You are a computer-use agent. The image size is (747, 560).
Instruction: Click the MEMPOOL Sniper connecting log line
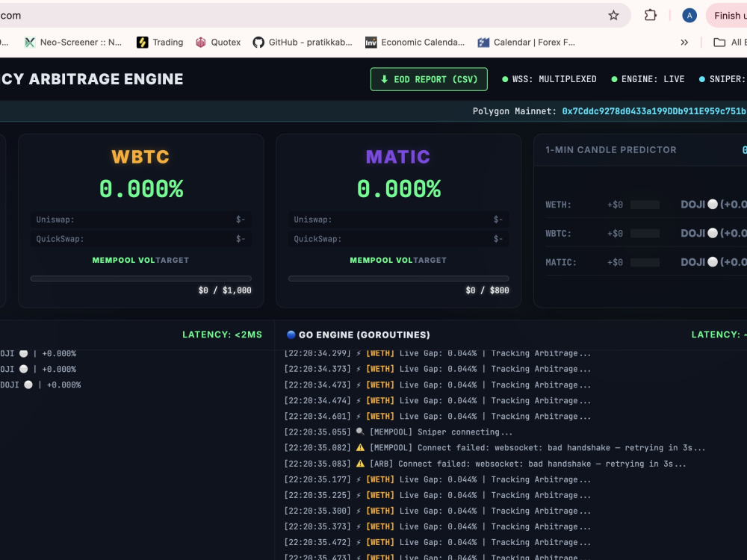pos(398,432)
